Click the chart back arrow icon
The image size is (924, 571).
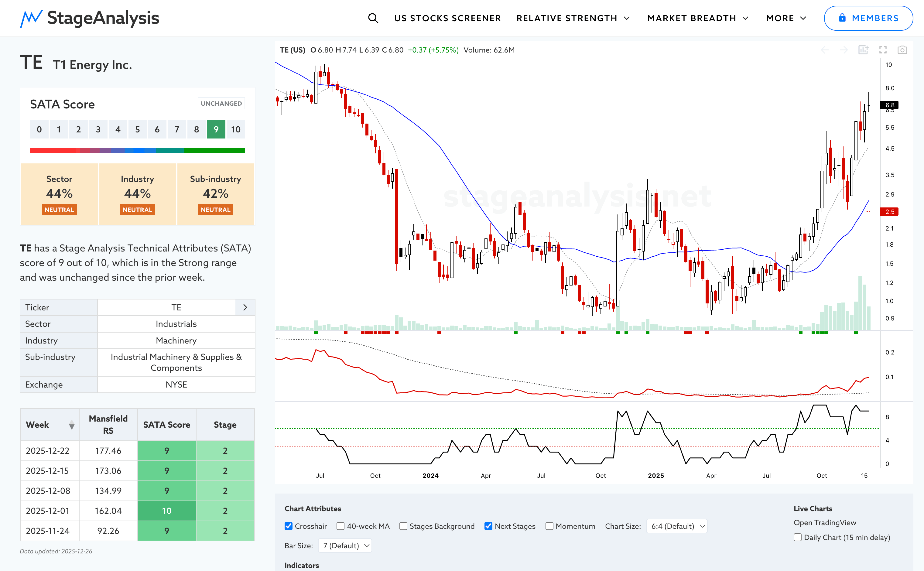(x=825, y=50)
